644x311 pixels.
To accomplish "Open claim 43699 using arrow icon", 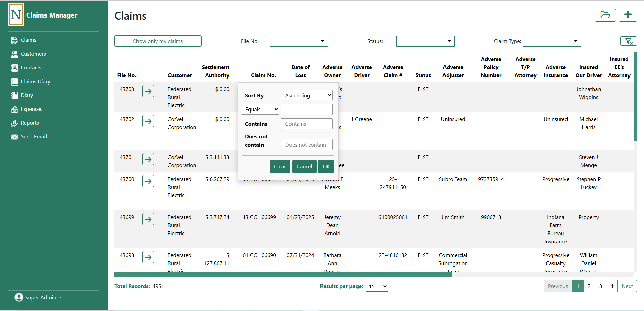I will click(x=148, y=219).
